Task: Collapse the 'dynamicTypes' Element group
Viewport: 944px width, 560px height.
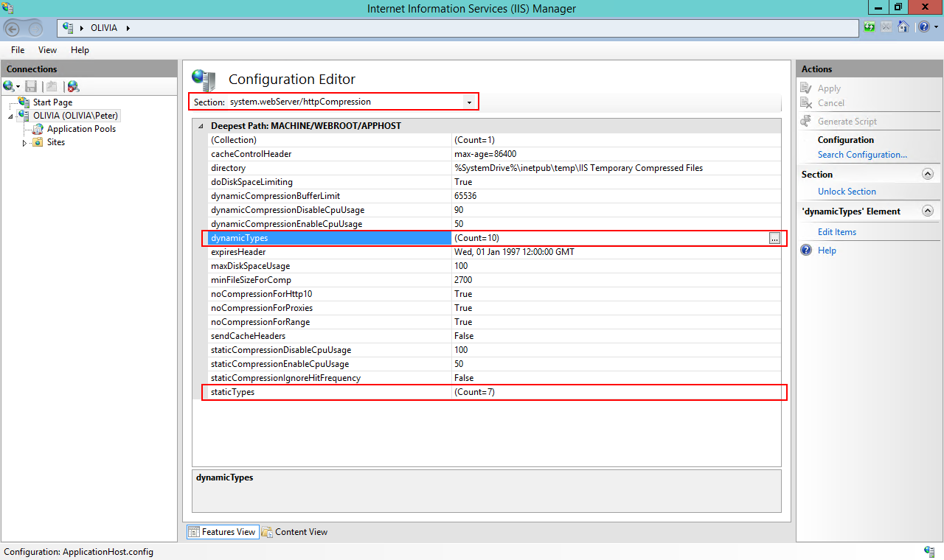Action: pos(928,211)
